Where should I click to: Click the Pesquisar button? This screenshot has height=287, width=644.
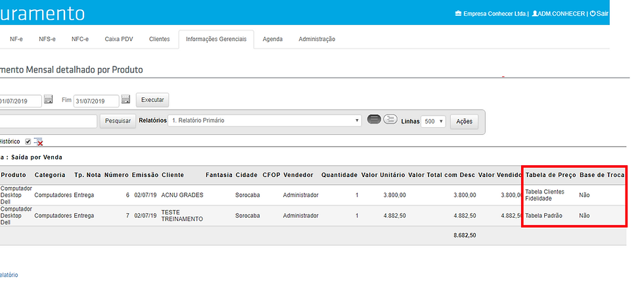click(118, 121)
